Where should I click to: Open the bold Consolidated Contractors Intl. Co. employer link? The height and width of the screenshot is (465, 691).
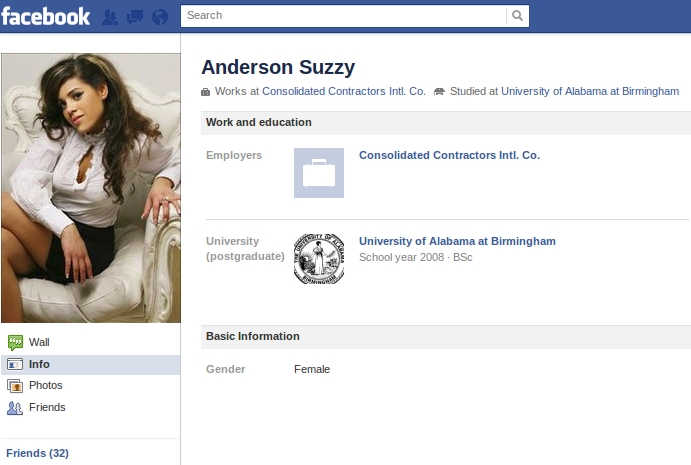[x=449, y=155]
